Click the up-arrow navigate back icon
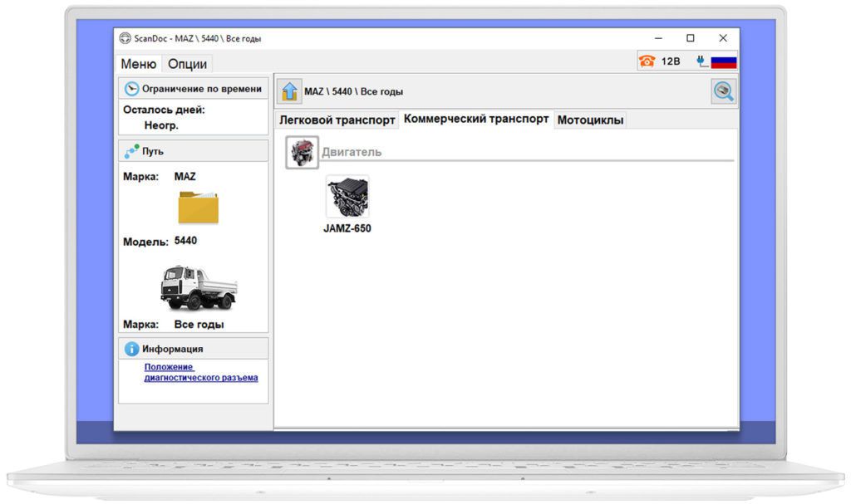Viewport: 851px width, 504px height. point(289,91)
